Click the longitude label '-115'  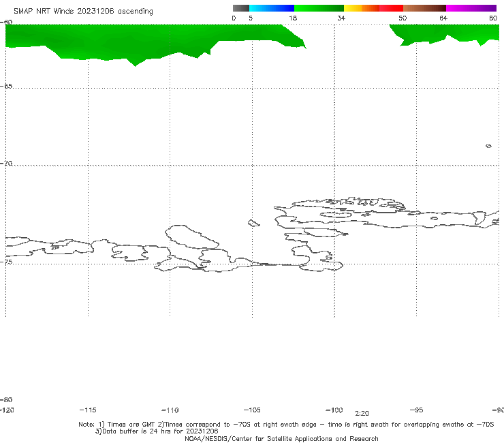coord(88,410)
